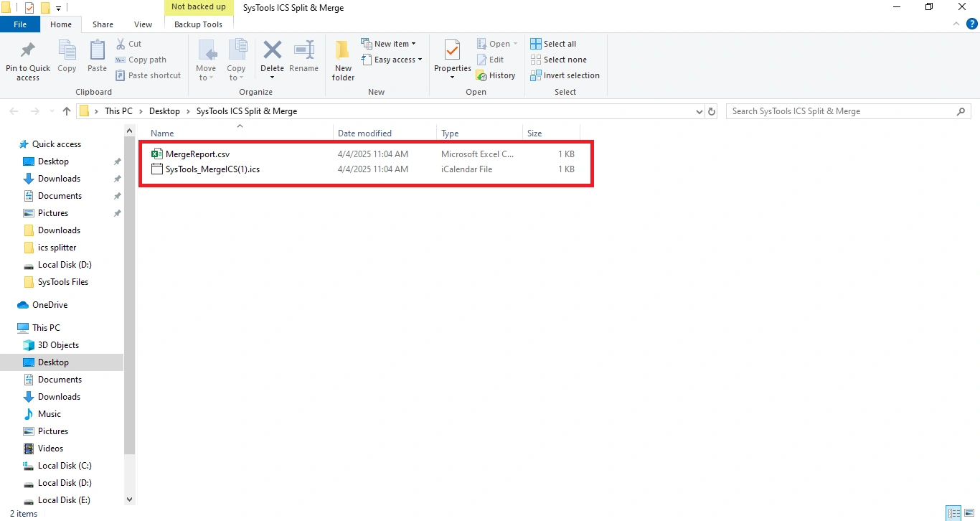Image resolution: width=980 pixels, height=521 pixels.
Task: Switch to Large icons view
Action: point(969,513)
